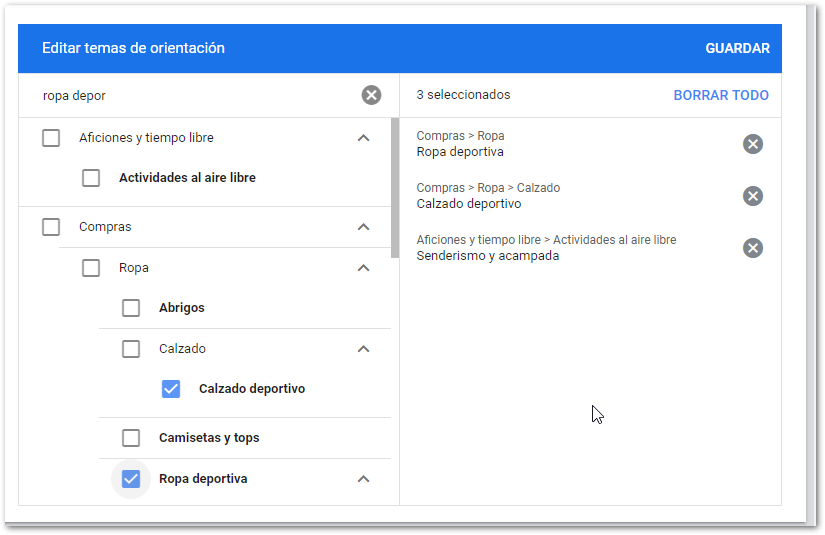Image resolution: width=825 pixels, height=535 pixels.
Task: Uncheck the Calzado deportivo checkbox
Action: [171, 389]
